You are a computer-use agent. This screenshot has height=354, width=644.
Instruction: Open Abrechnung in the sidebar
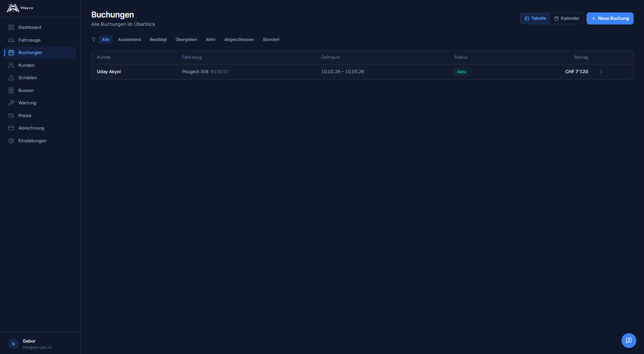pos(31,128)
